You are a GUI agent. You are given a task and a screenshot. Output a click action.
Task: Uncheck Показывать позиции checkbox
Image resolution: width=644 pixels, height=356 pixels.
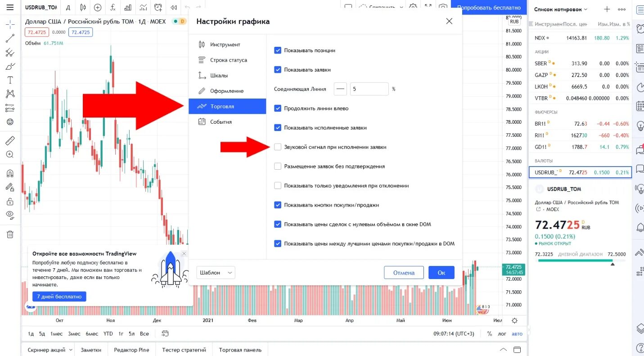[278, 50]
